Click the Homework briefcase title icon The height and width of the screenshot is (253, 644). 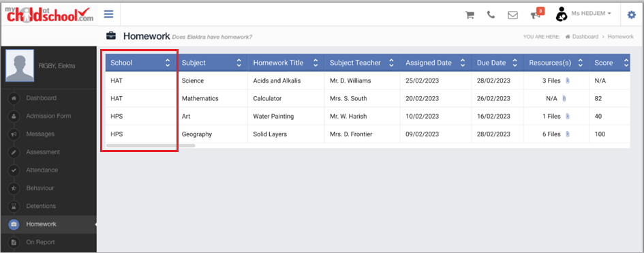click(x=111, y=35)
